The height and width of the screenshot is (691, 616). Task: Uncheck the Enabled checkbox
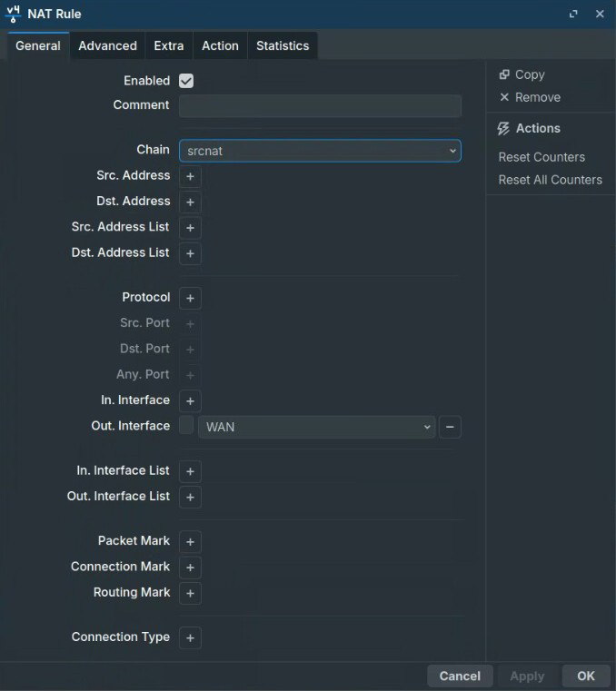point(186,81)
